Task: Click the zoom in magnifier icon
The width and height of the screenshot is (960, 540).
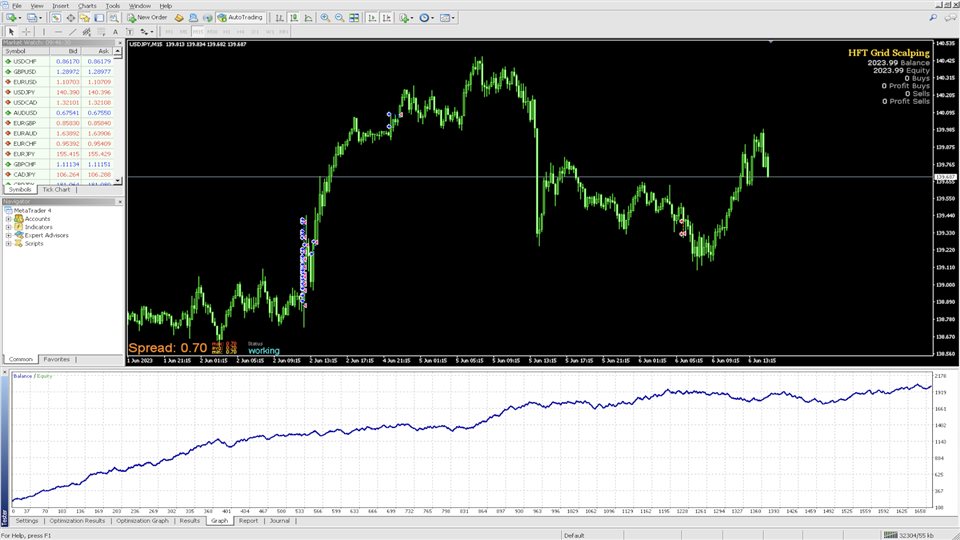Action: [x=325, y=17]
